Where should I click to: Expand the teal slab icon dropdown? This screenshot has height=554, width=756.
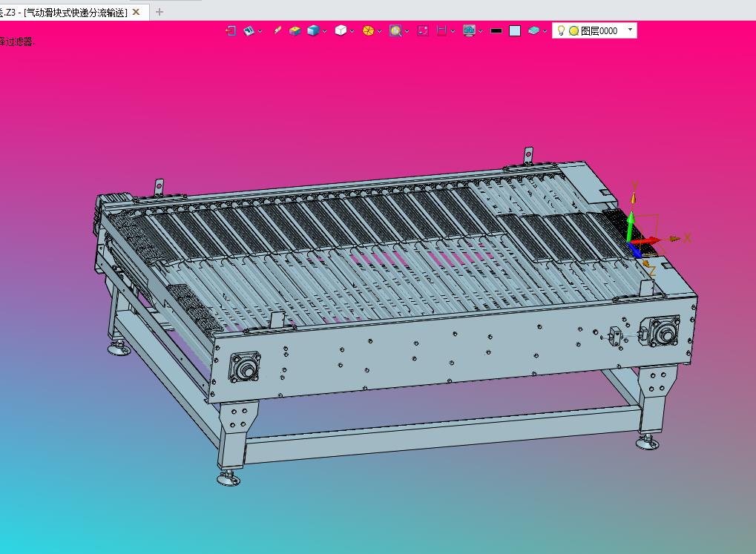pyautogui.click(x=545, y=31)
